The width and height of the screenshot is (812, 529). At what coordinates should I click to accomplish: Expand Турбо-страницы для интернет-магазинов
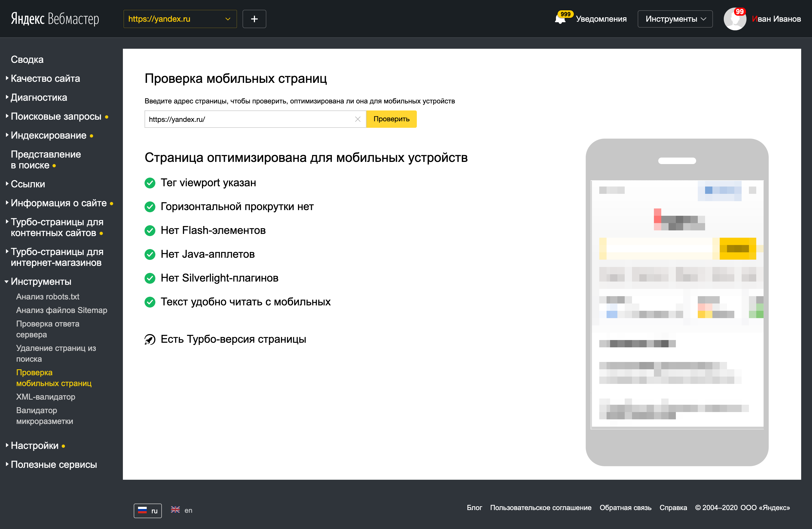57,257
